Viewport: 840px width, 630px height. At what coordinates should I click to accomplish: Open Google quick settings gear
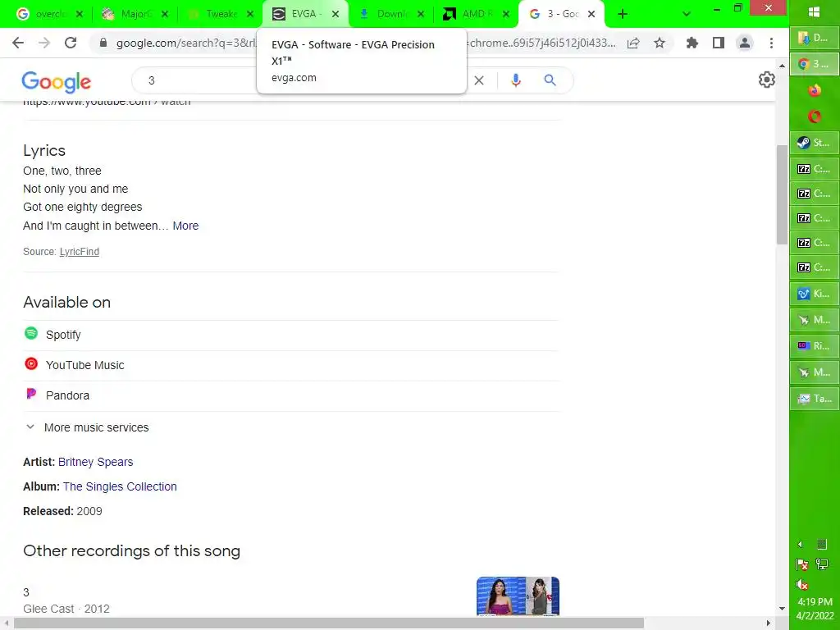coord(767,80)
